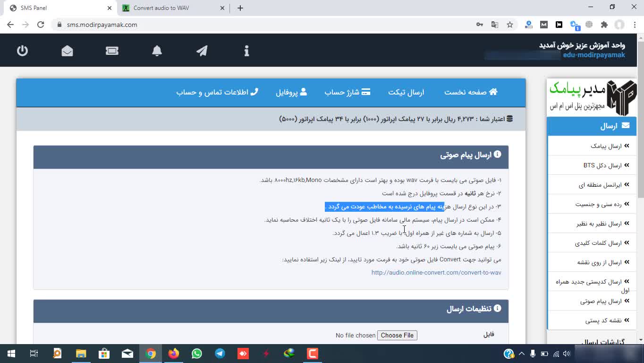Close the SMS Panel tab

coord(110,8)
